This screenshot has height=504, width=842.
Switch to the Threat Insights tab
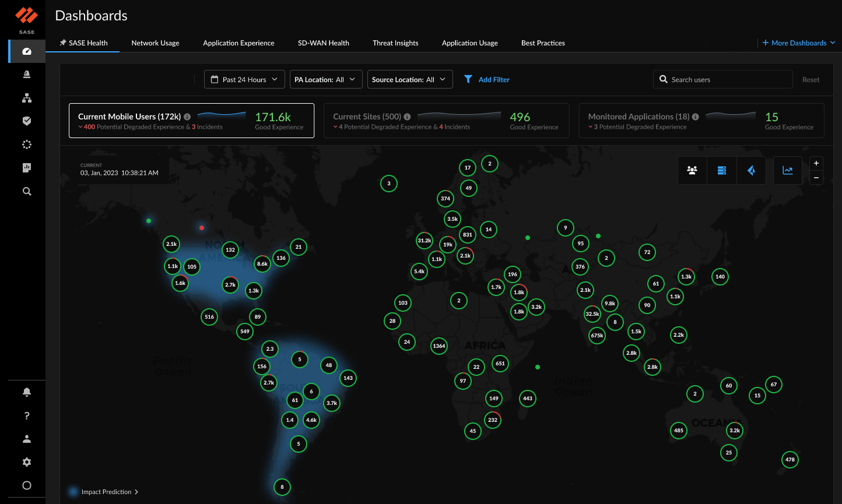point(395,43)
